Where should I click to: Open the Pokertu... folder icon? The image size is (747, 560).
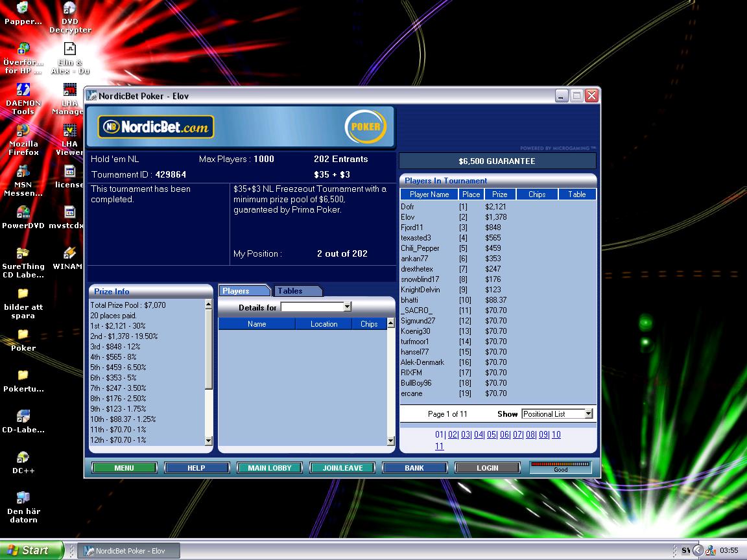coord(23,381)
